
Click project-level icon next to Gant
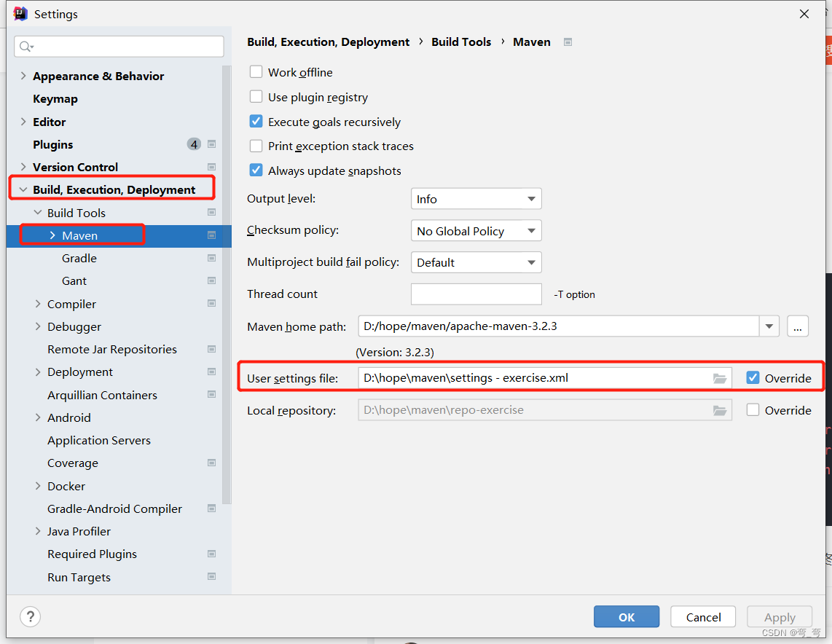coord(212,280)
